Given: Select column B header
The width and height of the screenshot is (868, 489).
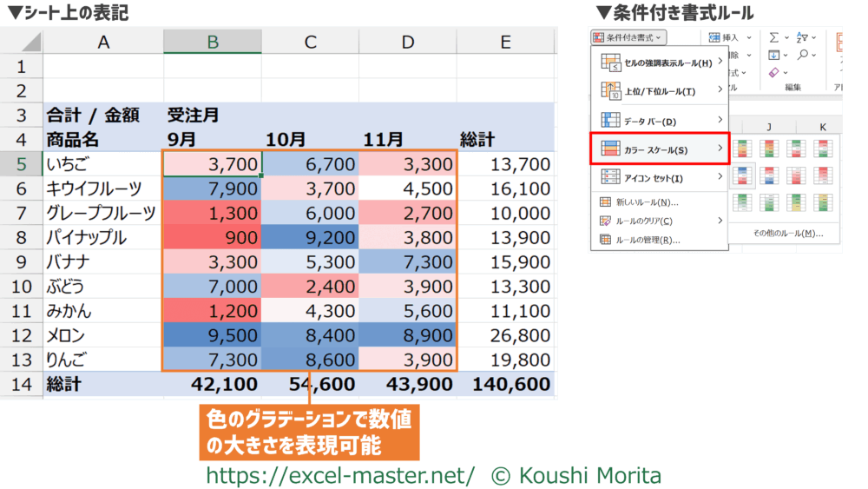Looking at the screenshot, I should point(212,42).
